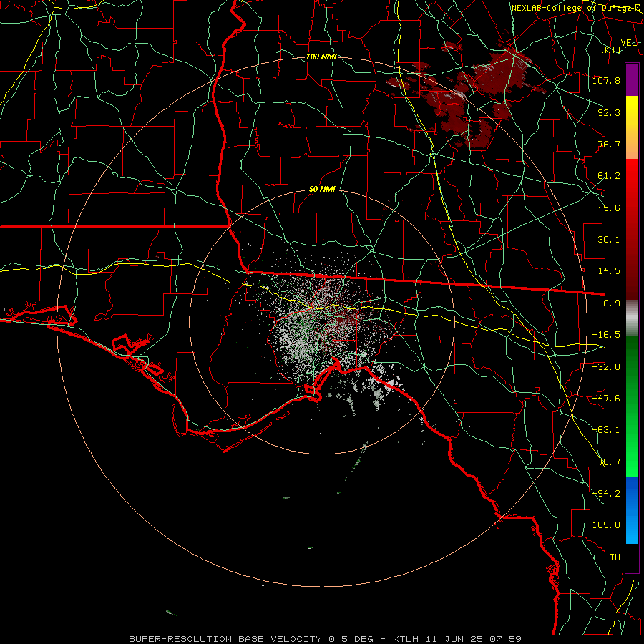Click the -63.1 velocity scale value

[606, 430]
